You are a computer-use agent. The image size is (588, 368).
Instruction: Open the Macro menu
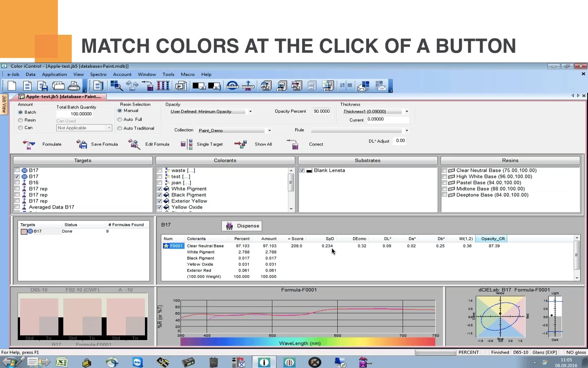[x=187, y=74]
